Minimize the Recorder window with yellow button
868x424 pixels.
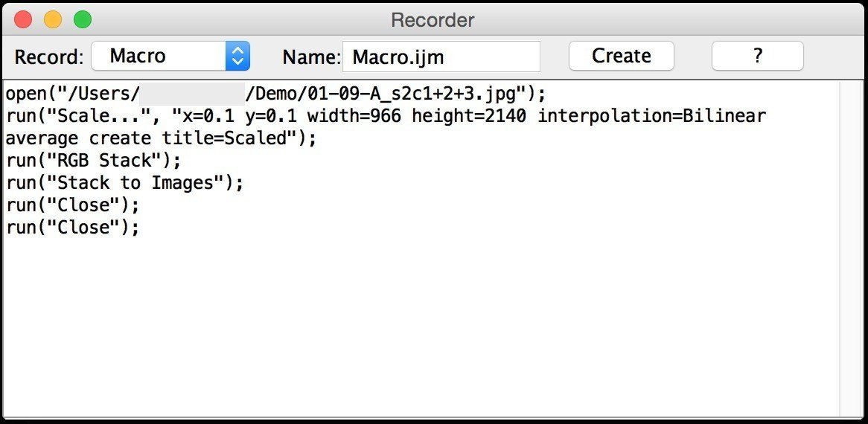click(x=53, y=20)
